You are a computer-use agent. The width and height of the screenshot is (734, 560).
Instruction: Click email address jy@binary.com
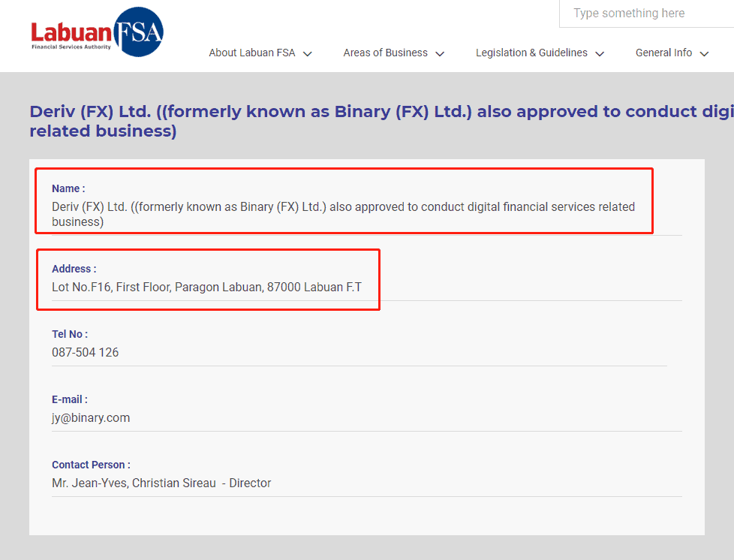point(91,417)
